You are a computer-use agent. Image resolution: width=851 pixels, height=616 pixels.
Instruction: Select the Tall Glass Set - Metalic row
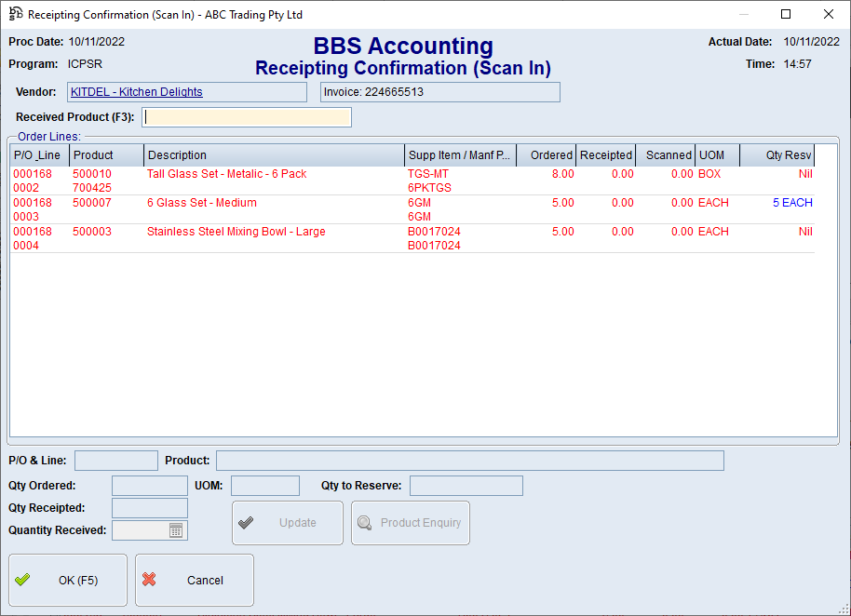pos(226,174)
